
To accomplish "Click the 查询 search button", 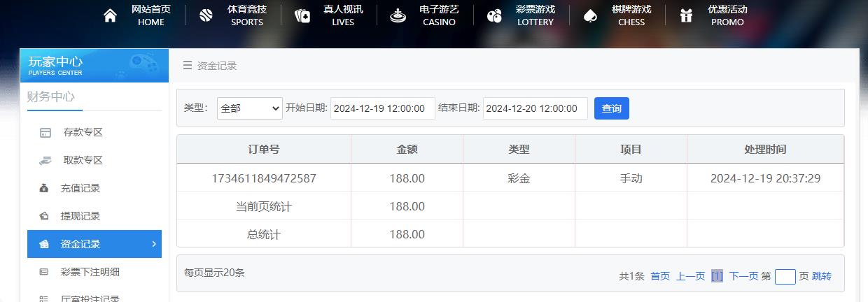I will coord(611,108).
